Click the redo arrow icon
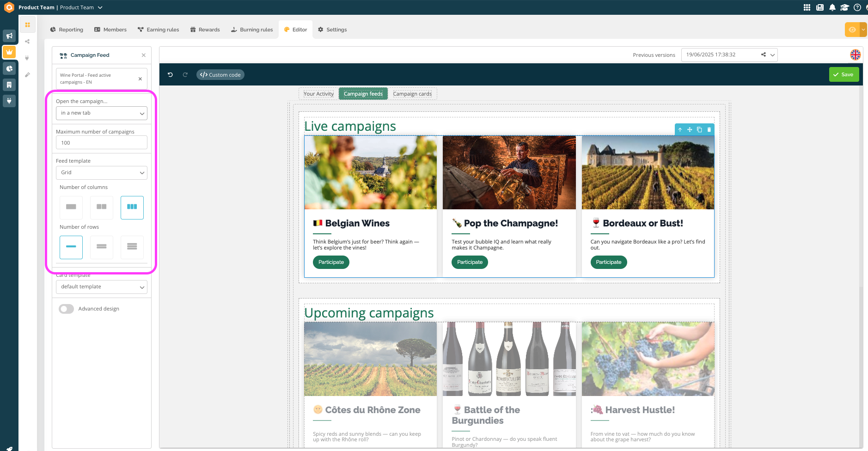Screen dimensions: 868x451 185,75
